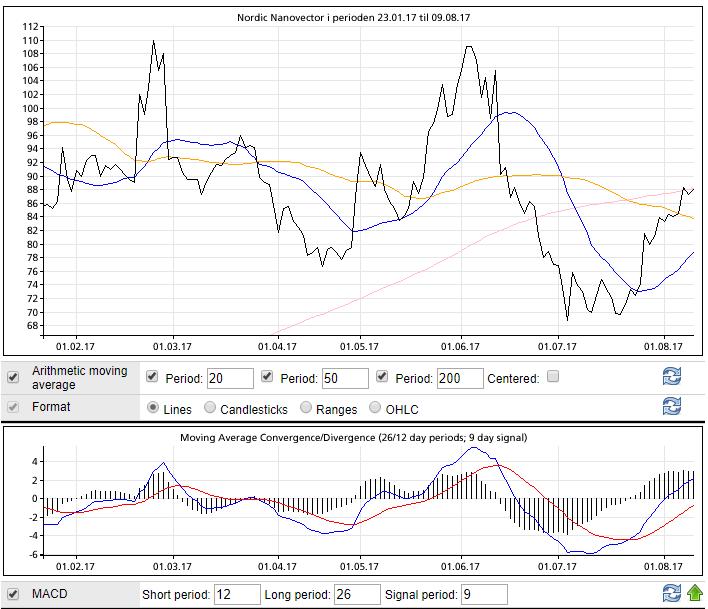
Task: Click the period field containing 20
Action: (x=229, y=378)
